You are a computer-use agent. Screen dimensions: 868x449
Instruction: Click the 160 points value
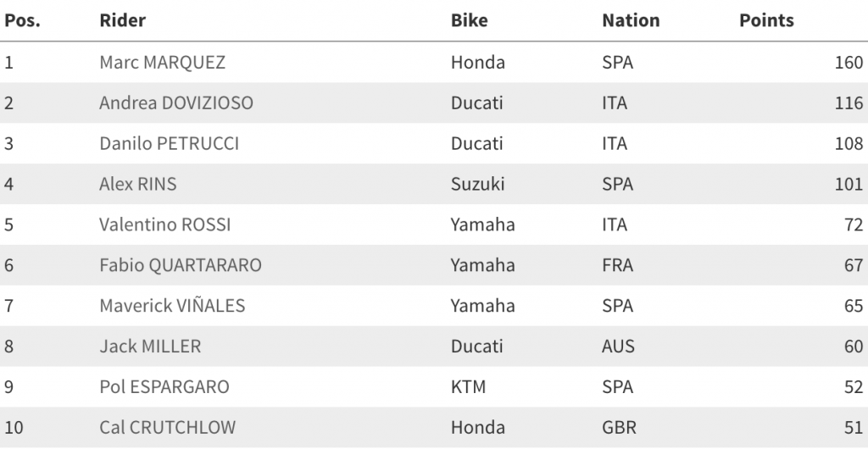click(x=849, y=63)
